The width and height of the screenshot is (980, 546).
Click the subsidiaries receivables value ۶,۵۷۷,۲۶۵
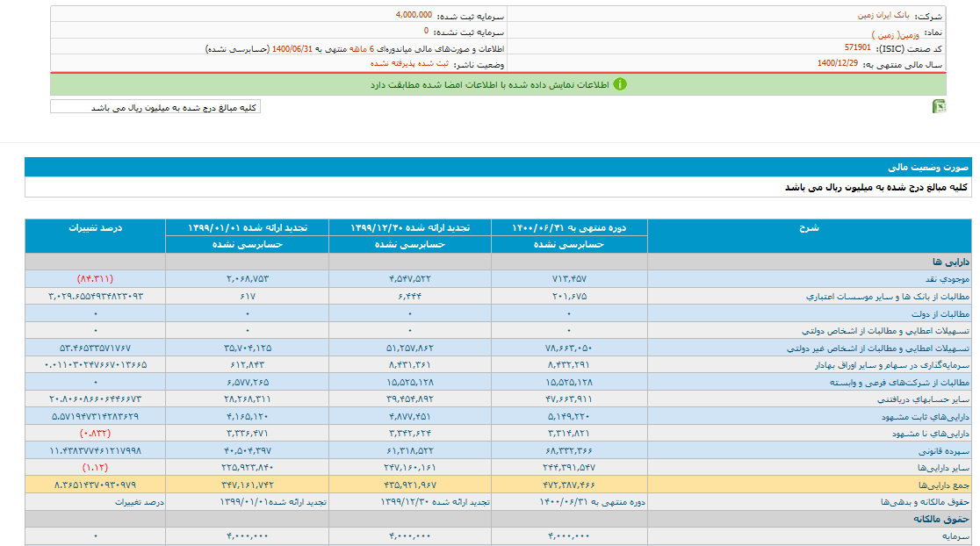(248, 383)
